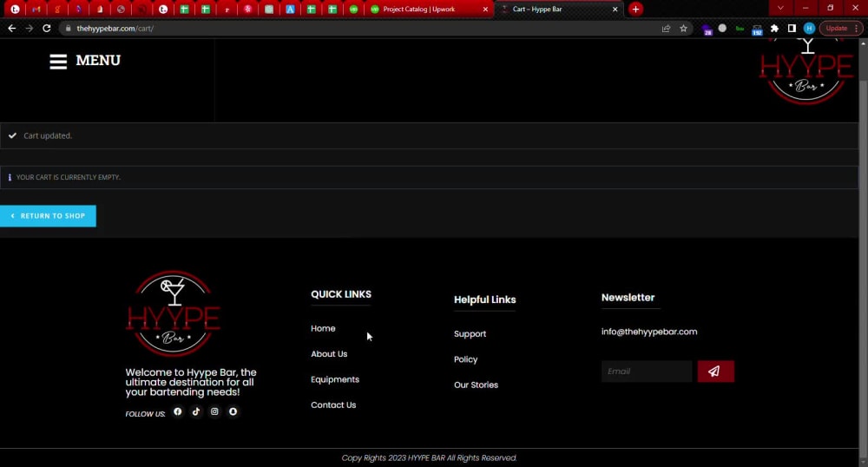Screen dimensions: 868x467
Task: Click the 'Cart updated.' message text
Action: pos(48,135)
